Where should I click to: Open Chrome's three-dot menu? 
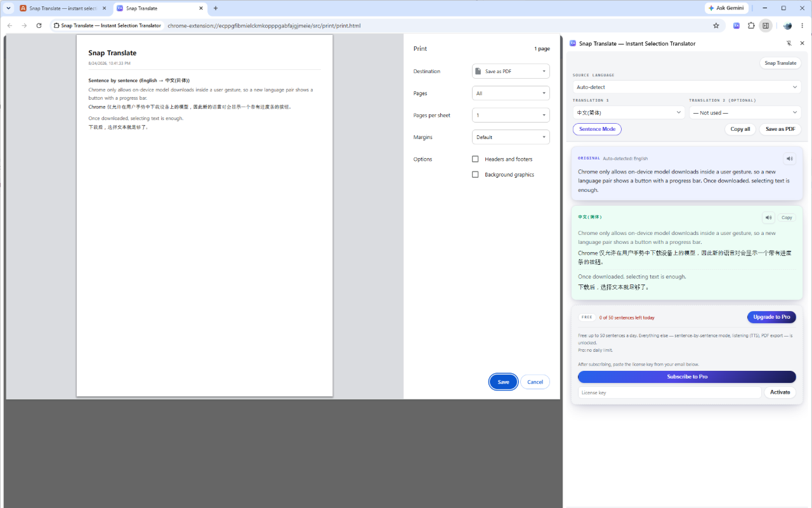click(x=802, y=25)
